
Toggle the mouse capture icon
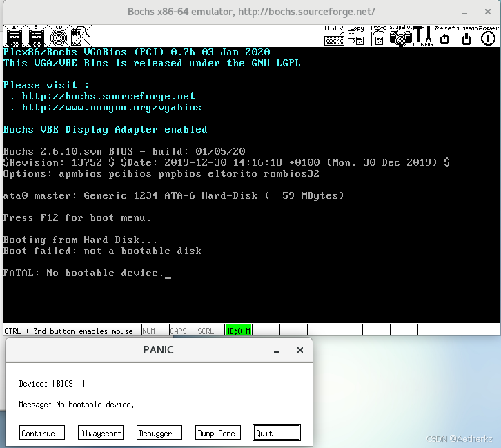80,36
